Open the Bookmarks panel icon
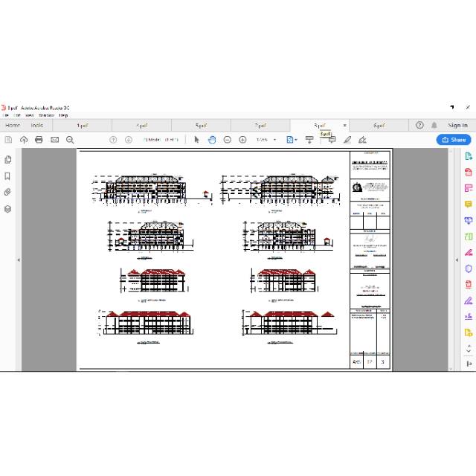 pyautogui.click(x=7, y=176)
